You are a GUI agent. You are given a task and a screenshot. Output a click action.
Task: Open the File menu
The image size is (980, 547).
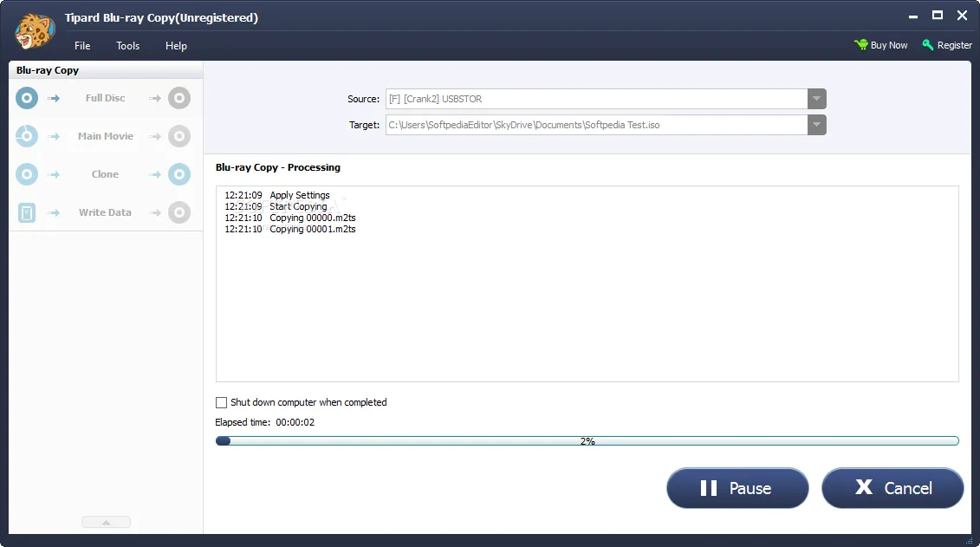(82, 46)
